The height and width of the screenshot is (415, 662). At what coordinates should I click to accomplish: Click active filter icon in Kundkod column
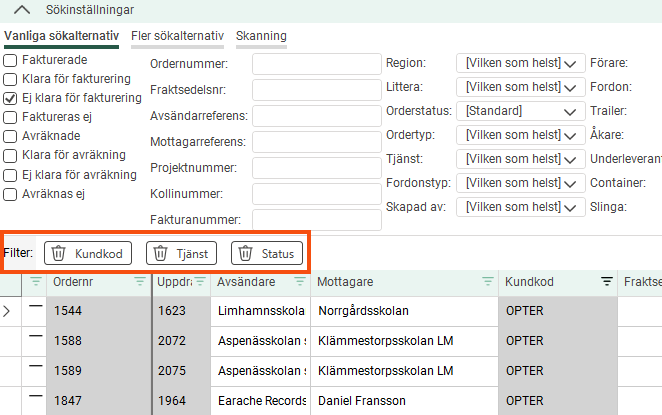(x=606, y=282)
